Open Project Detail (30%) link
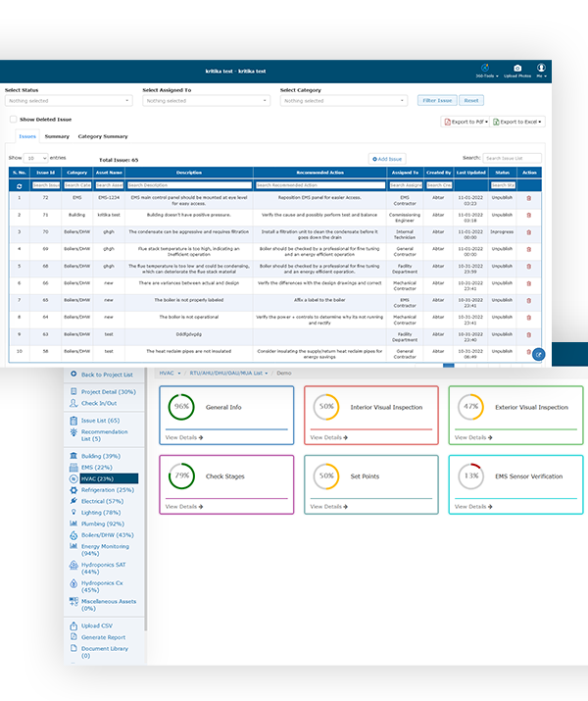 pyautogui.click(x=109, y=391)
